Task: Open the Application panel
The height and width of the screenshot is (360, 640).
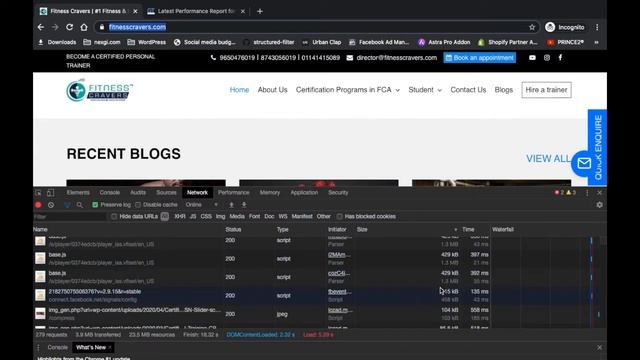Action: (x=304, y=193)
